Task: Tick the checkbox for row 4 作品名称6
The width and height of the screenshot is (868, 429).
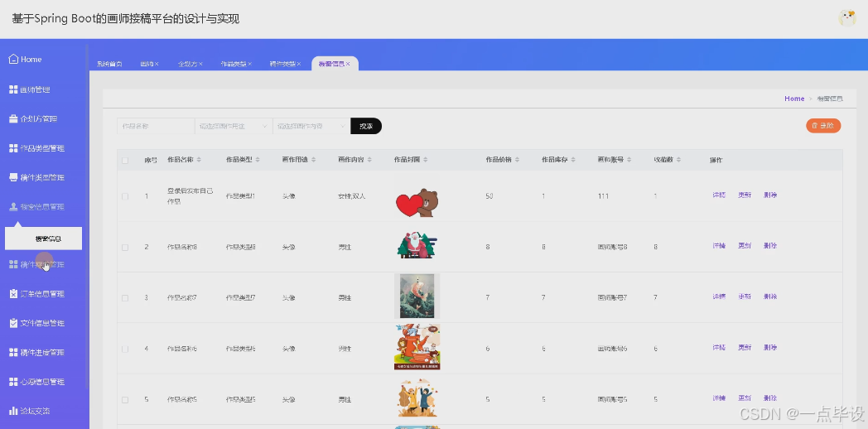Action: pyautogui.click(x=125, y=349)
